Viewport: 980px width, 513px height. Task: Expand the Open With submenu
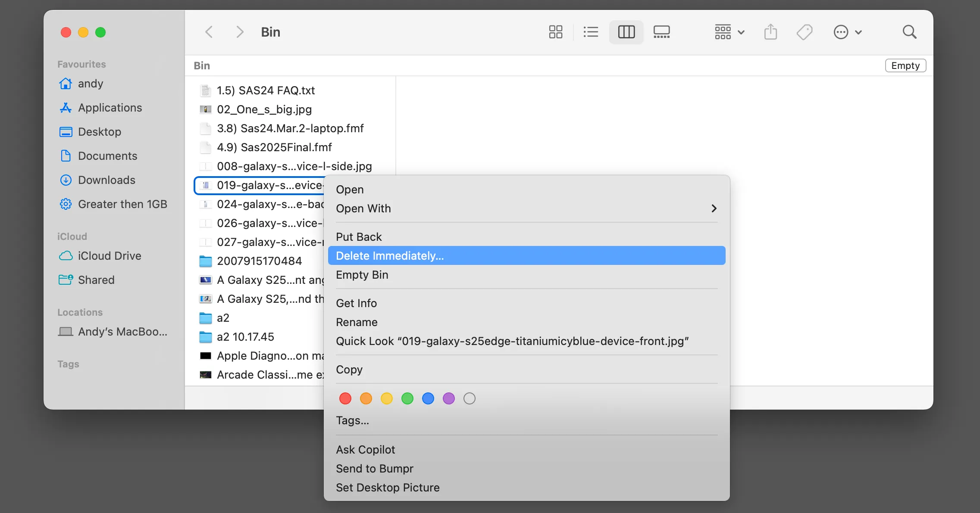(526, 208)
